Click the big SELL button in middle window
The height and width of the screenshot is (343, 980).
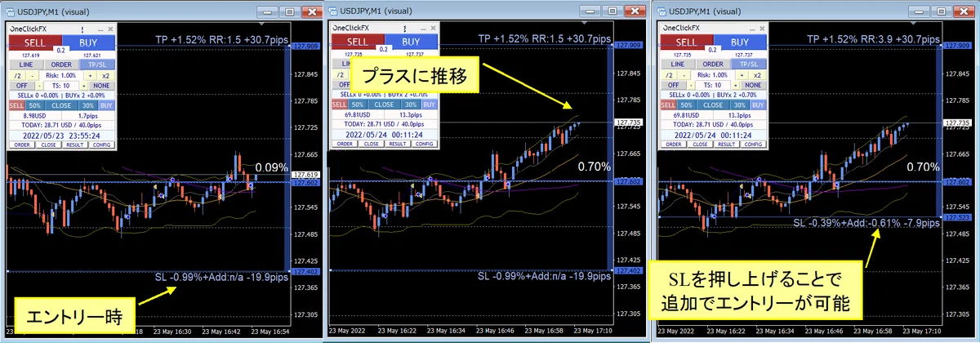[356, 42]
